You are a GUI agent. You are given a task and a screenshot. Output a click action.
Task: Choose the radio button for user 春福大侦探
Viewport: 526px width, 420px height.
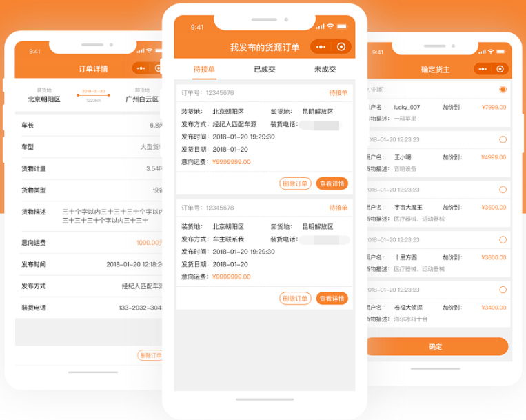[503, 290]
